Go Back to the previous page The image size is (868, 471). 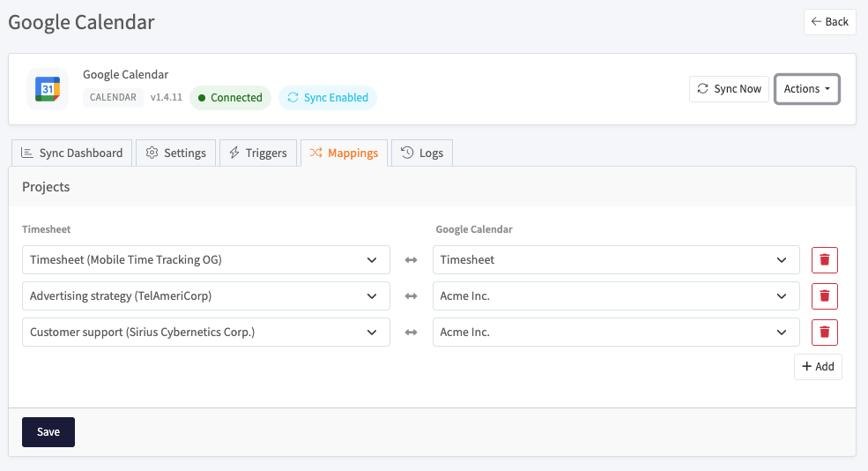pos(830,22)
